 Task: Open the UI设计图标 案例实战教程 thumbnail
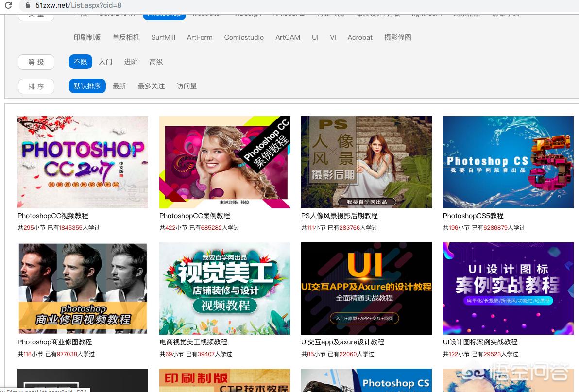point(508,288)
